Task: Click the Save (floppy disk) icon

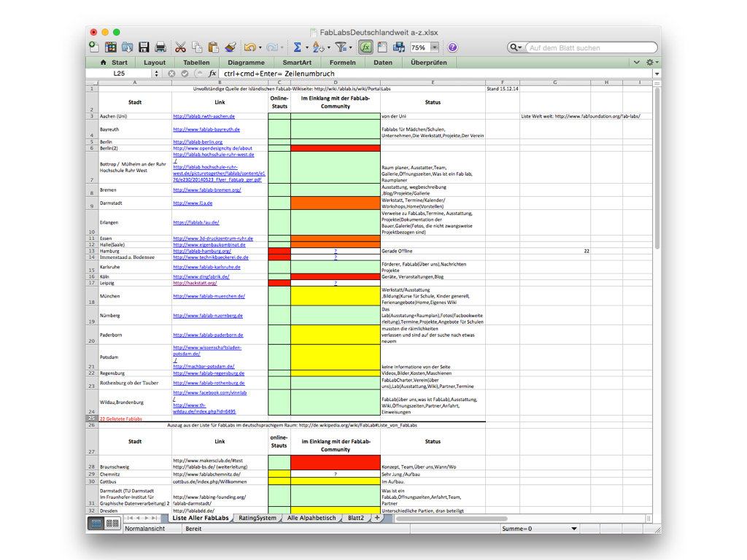Action: pos(144,47)
